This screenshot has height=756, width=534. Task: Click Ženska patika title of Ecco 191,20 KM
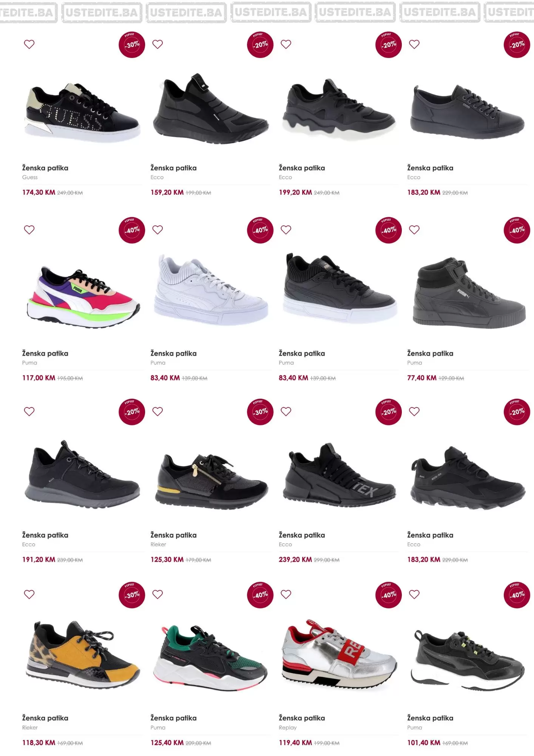click(x=45, y=535)
